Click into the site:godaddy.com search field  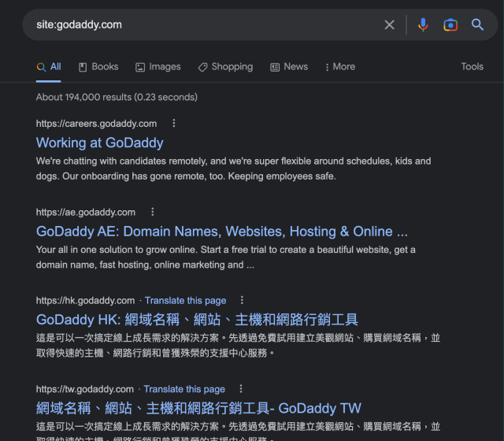coord(206,24)
